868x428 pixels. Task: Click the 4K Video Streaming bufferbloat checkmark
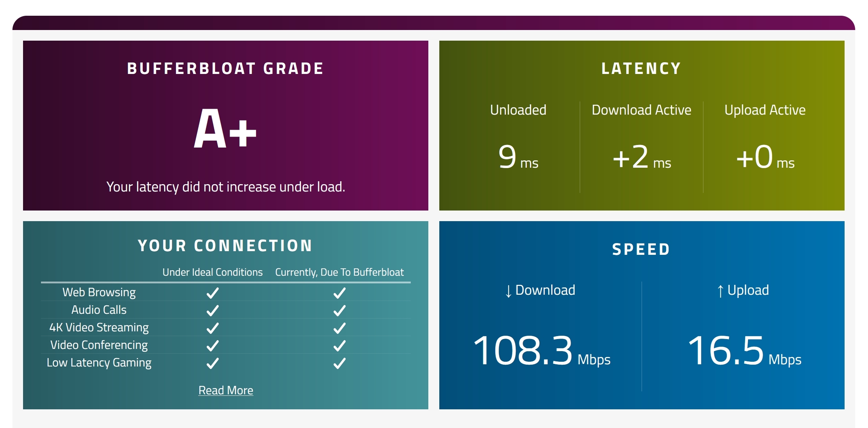[x=339, y=328]
